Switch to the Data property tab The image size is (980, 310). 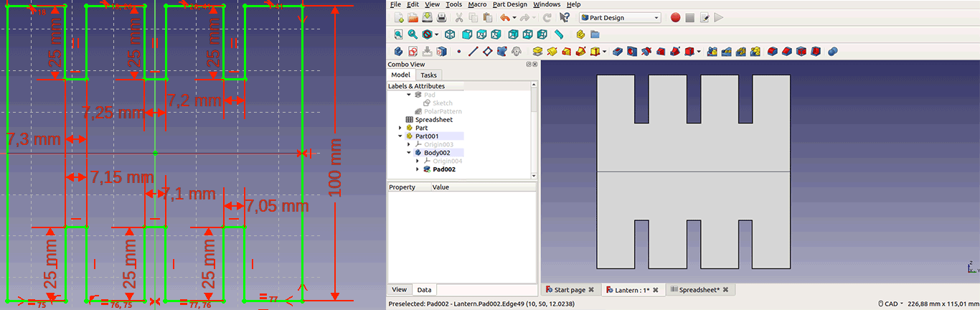(x=424, y=290)
